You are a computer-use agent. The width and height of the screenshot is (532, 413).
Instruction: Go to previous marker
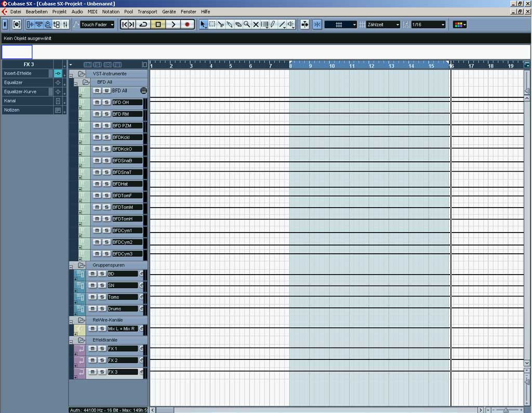[x=125, y=24]
